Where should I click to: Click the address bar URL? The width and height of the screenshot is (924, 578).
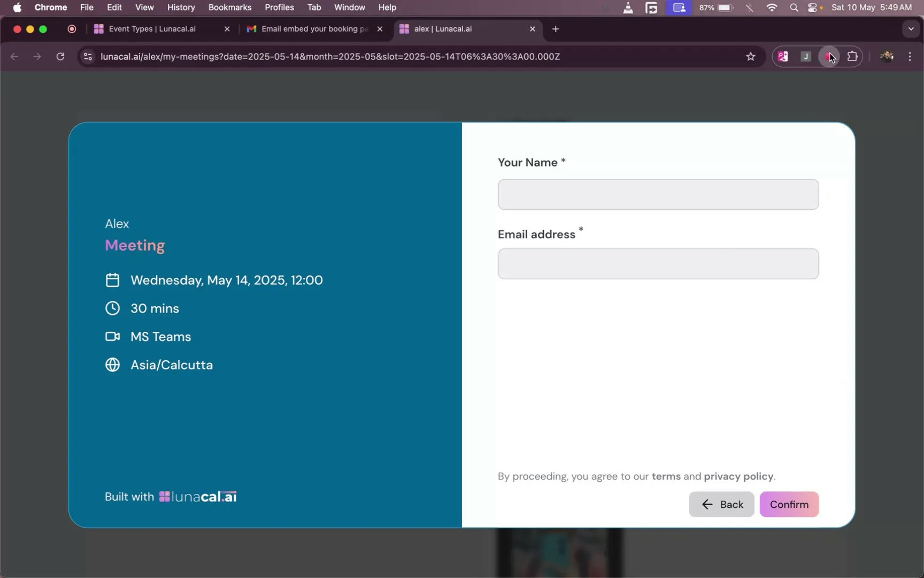tap(330, 57)
